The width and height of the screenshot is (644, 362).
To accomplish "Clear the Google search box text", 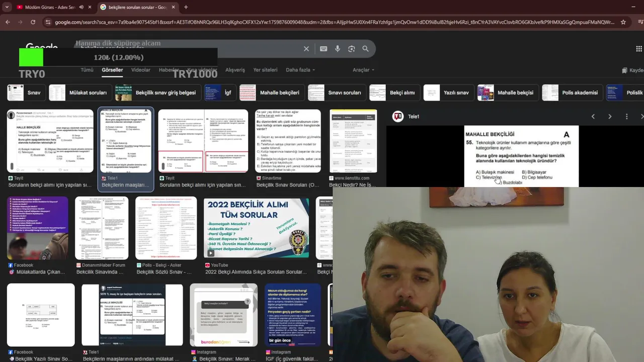I will click(x=306, y=49).
